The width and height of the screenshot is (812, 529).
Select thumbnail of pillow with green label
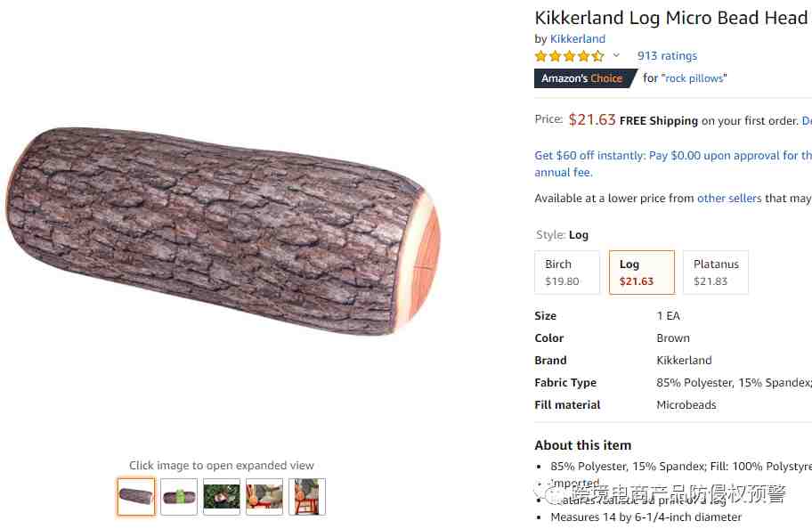[179, 497]
